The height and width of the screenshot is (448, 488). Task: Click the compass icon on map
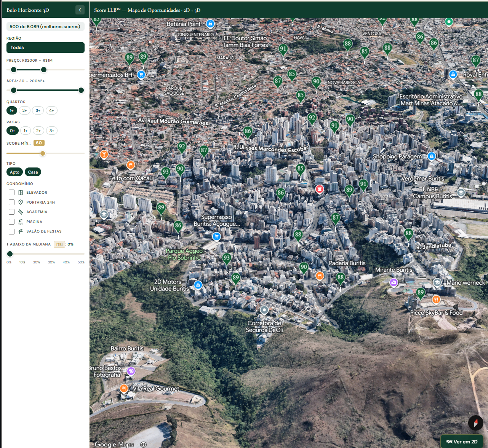click(475, 422)
